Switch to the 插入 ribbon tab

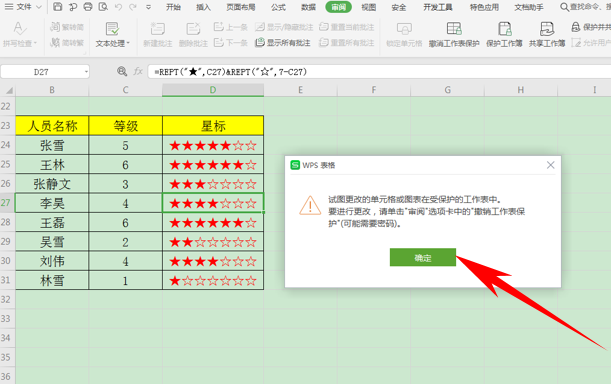(x=203, y=7)
